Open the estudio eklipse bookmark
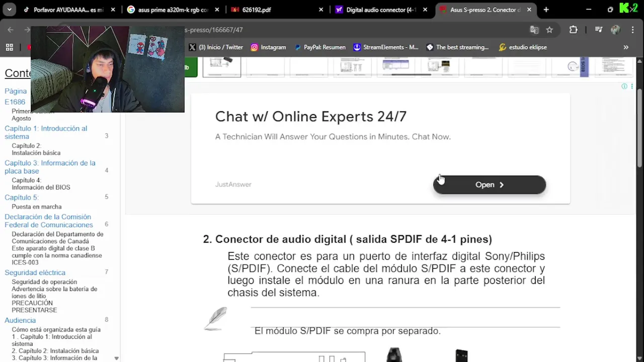The width and height of the screenshot is (644, 362). click(x=523, y=47)
